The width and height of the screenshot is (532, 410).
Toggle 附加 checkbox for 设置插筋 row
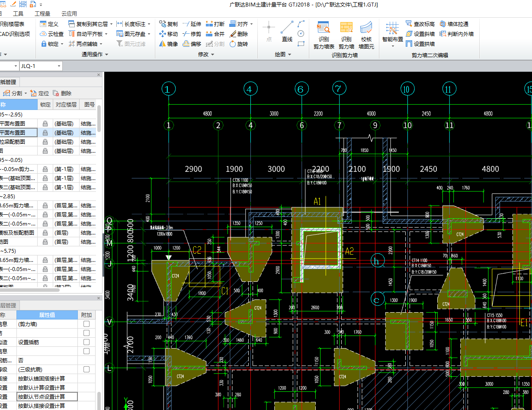tap(87, 342)
